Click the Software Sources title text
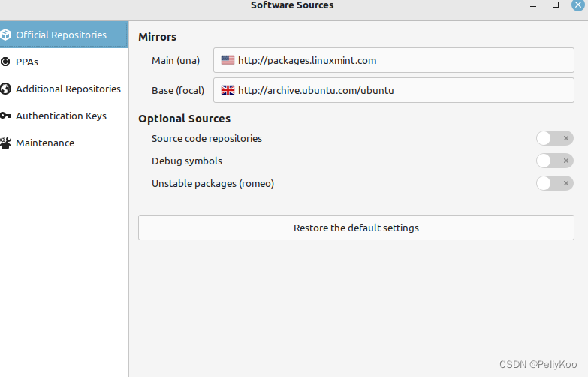 pyautogui.click(x=292, y=5)
